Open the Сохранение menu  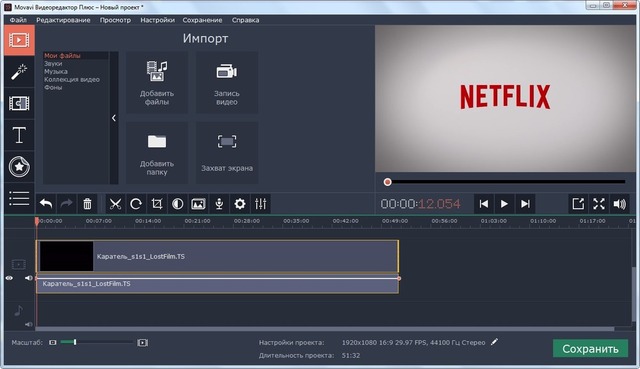tap(202, 20)
